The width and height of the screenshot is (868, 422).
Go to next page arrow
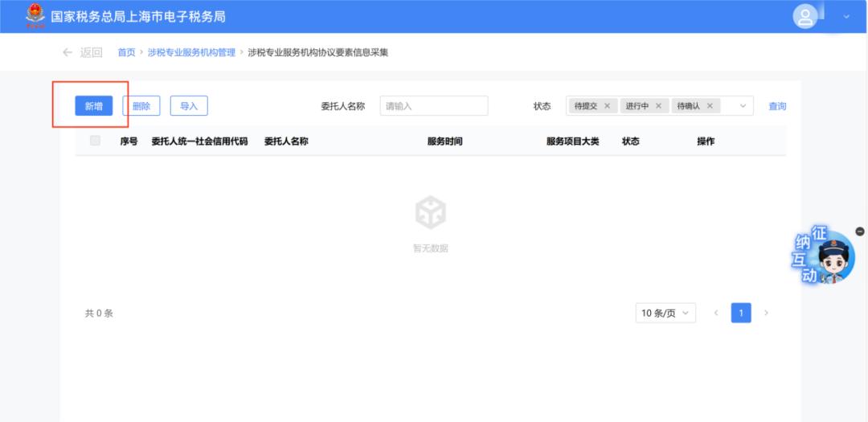pyautogui.click(x=766, y=313)
